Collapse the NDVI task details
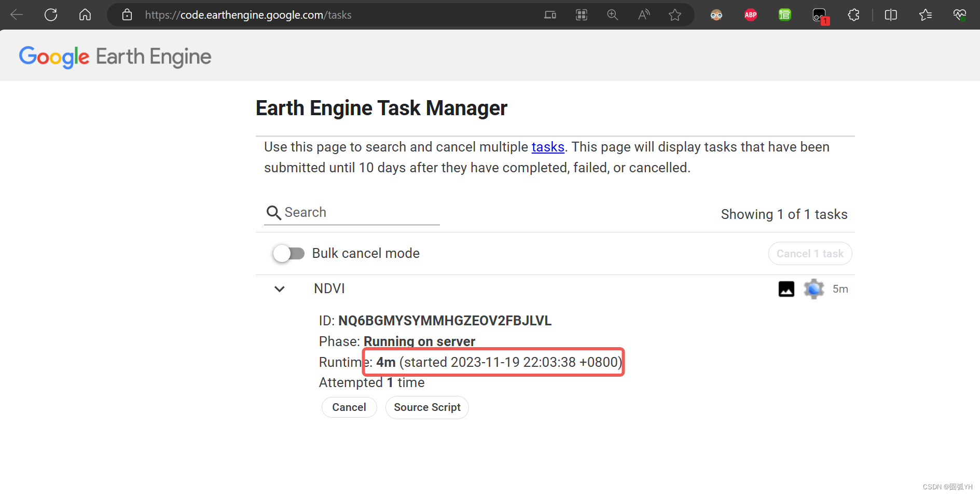This screenshot has height=495, width=980. click(279, 289)
